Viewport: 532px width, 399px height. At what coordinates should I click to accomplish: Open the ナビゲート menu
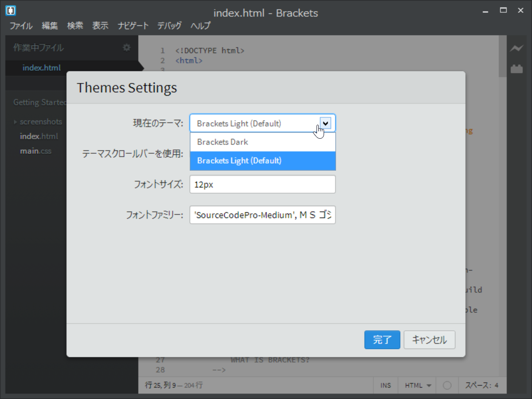coord(133,25)
